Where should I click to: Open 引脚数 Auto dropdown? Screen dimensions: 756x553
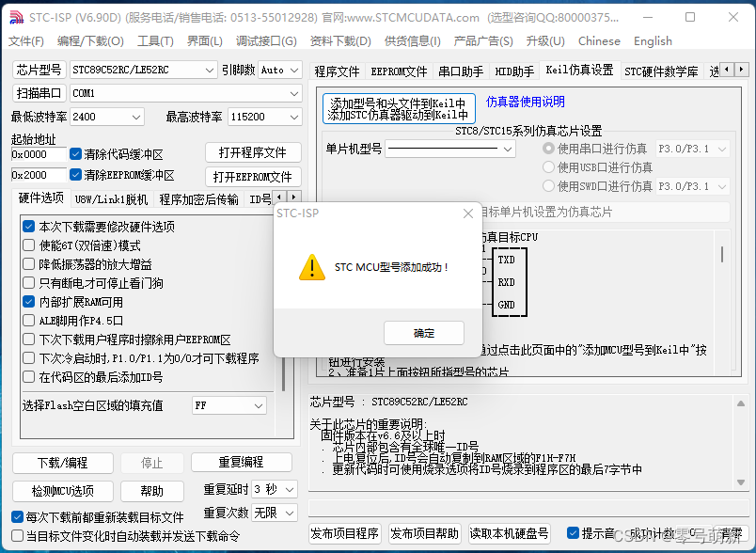[280, 70]
